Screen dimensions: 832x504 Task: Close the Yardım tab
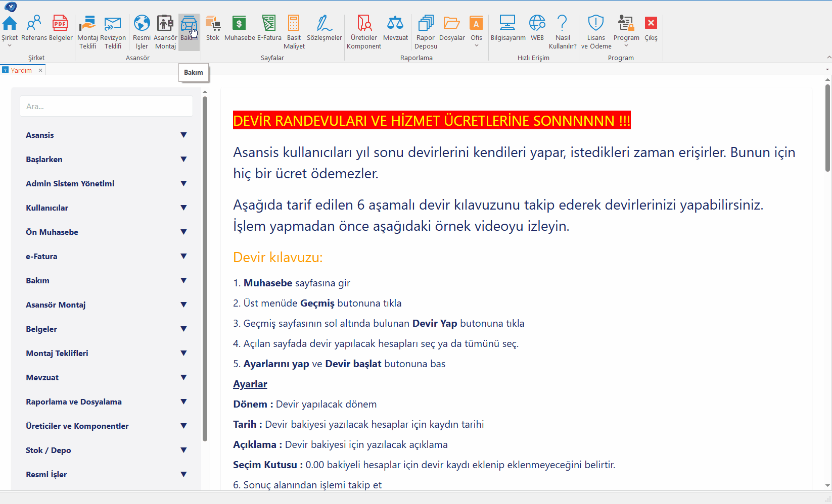(40, 70)
